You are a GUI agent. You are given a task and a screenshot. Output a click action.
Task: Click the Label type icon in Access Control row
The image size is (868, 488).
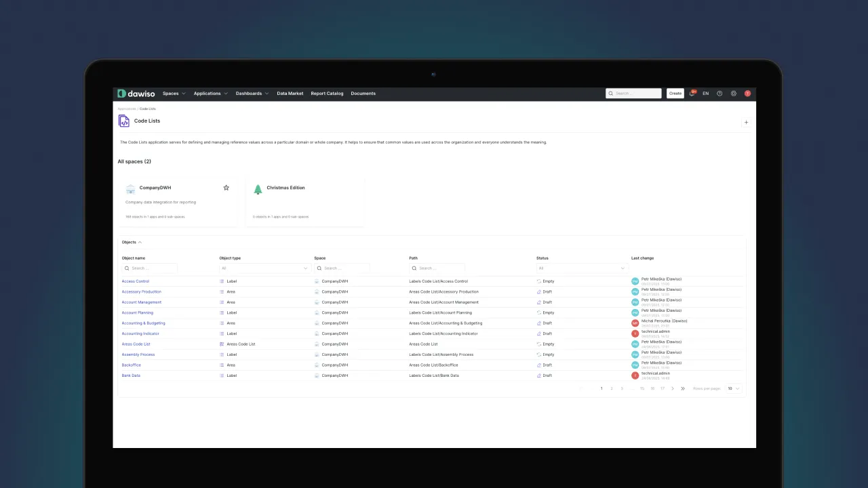pos(222,281)
